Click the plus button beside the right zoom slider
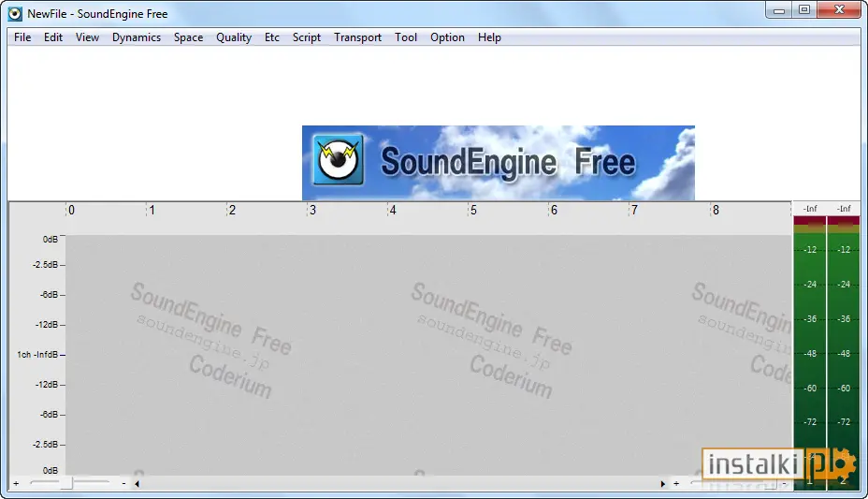 676,483
